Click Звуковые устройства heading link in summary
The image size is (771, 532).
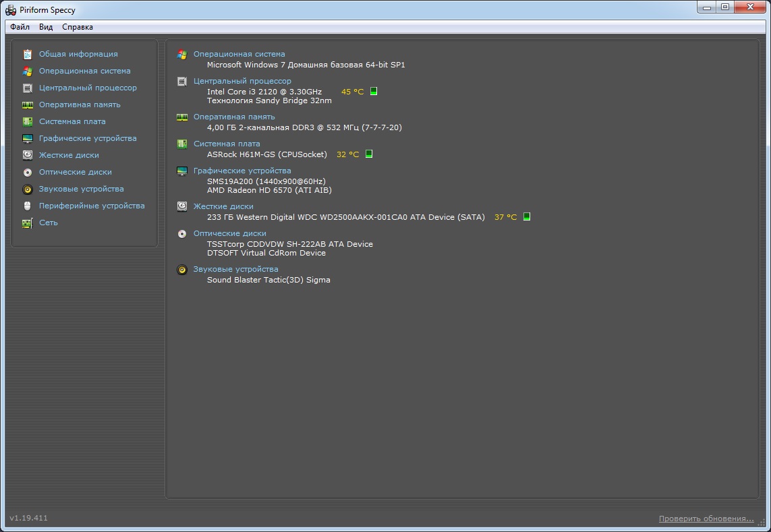click(x=235, y=270)
